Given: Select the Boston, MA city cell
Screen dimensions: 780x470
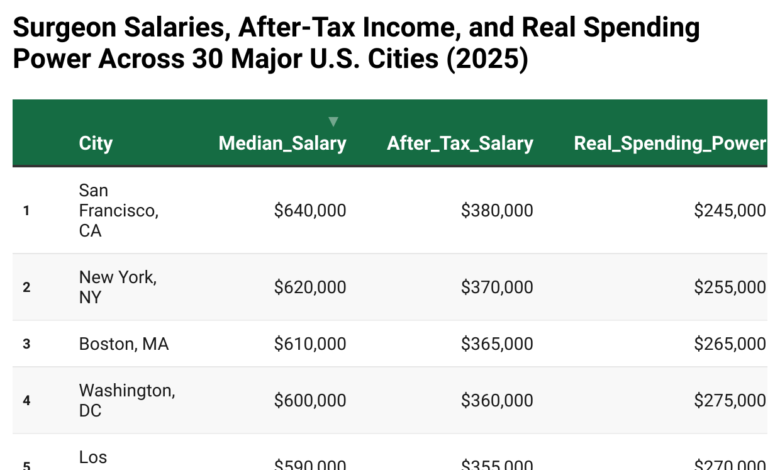Looking at the screenshot, I should [124, 344].
